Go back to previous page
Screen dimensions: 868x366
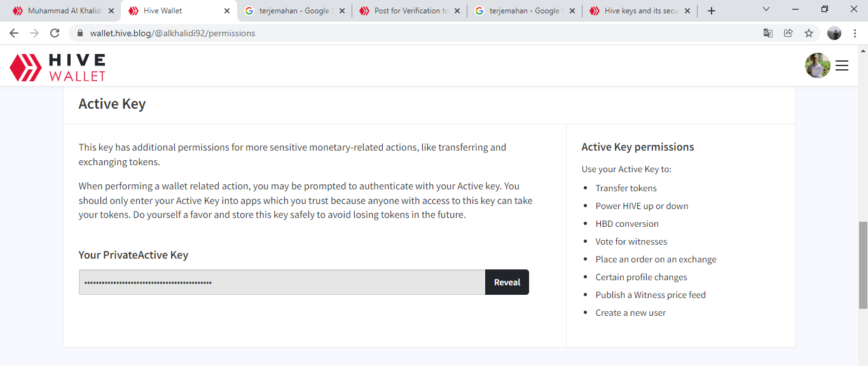tap(14, 33)
